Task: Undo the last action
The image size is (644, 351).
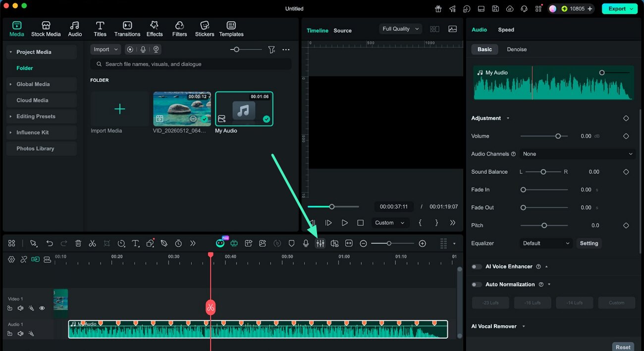Action: coord(50,244)
